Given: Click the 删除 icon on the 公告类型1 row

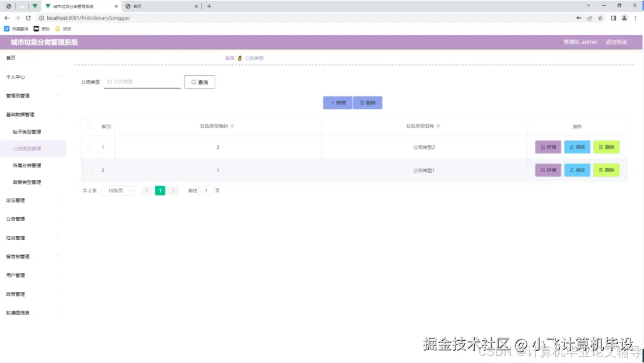Looking at the screenshot, I should coord(599,170).
